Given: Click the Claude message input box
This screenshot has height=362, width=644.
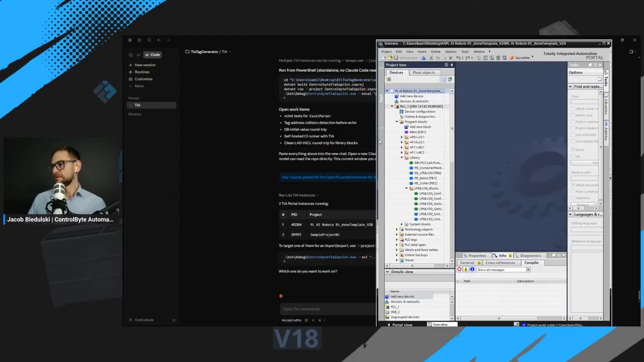Looking at the screenshot, I should 327,309.
